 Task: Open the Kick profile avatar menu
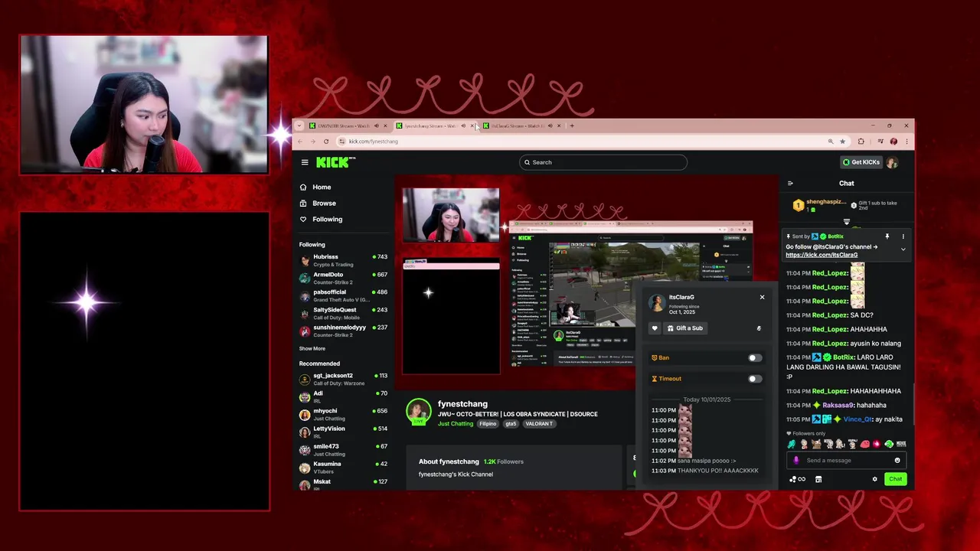tap(892, 162)
